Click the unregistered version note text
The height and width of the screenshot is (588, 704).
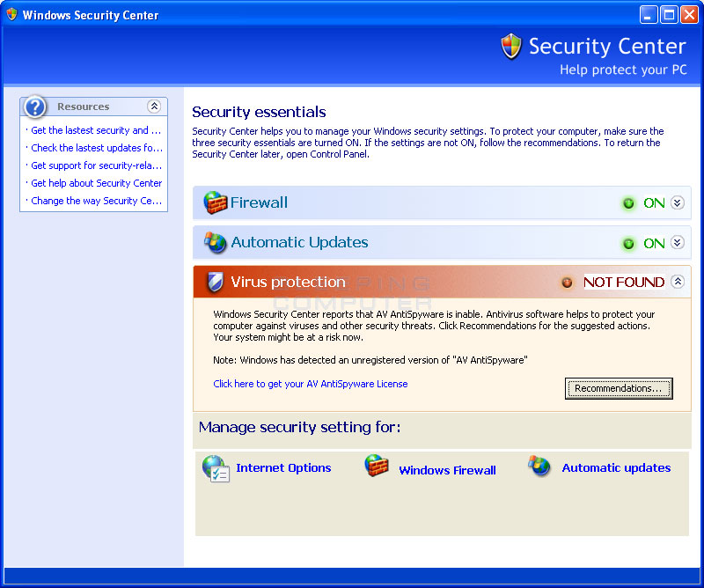370,360
